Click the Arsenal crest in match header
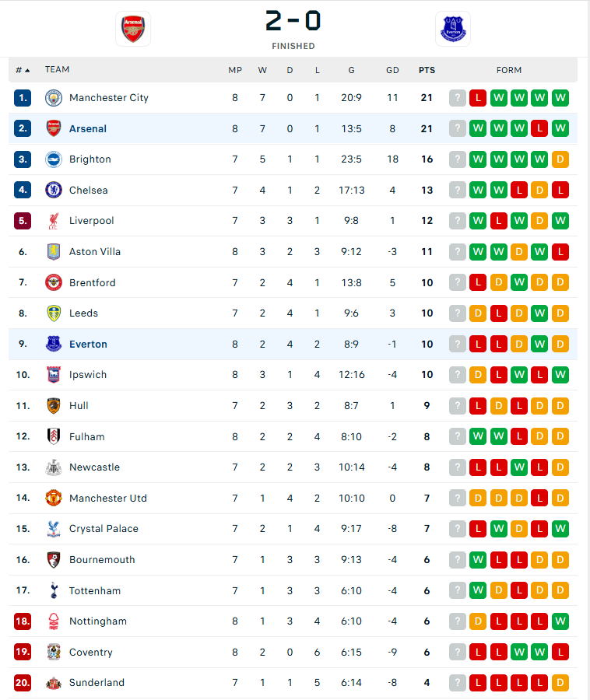The width and height of the screenshot is (590, 700). [133, 29]
